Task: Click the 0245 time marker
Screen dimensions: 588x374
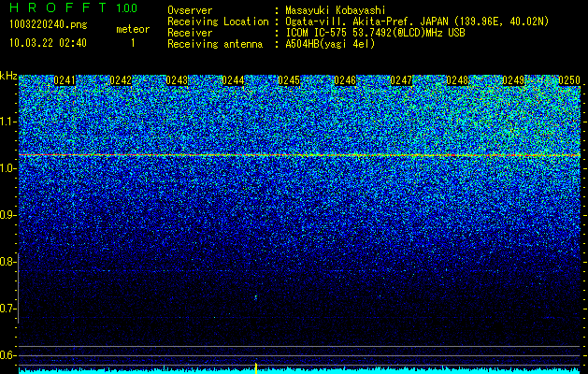Action: point(289,80)
